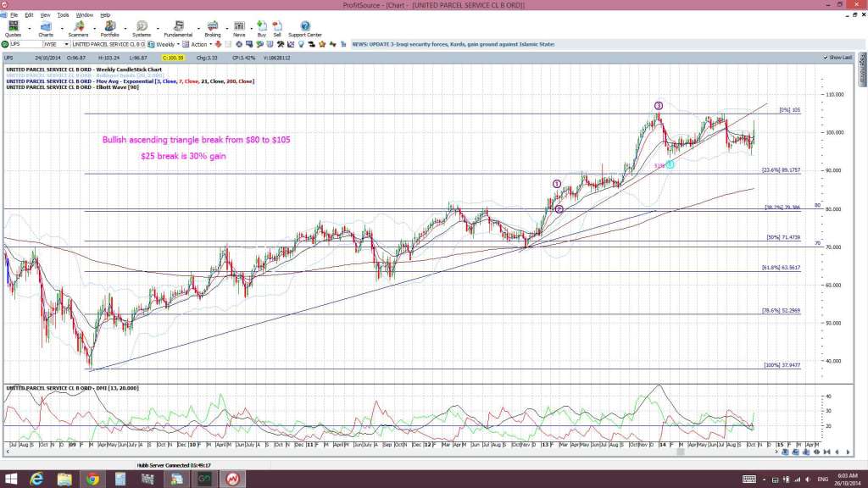Click the blue tree icon before the news ticker
The width and height of the screenshot is (868, 488).
(343, 44)
